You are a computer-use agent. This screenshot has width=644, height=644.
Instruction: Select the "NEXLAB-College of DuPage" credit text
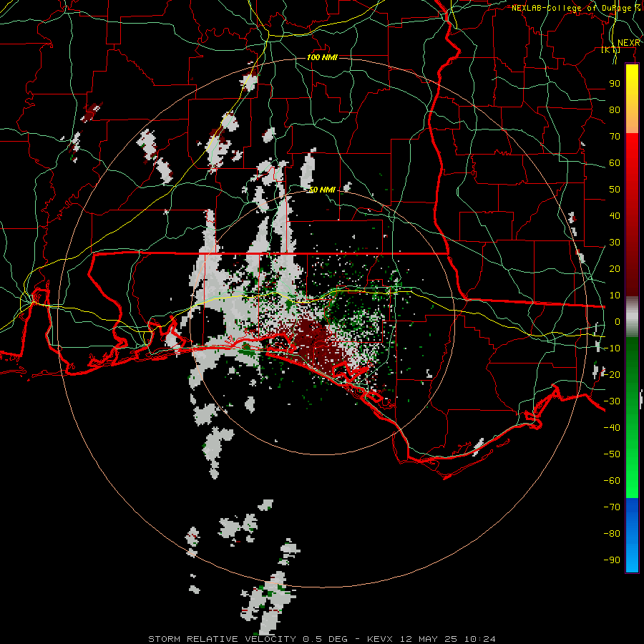[x=571, y=8]
